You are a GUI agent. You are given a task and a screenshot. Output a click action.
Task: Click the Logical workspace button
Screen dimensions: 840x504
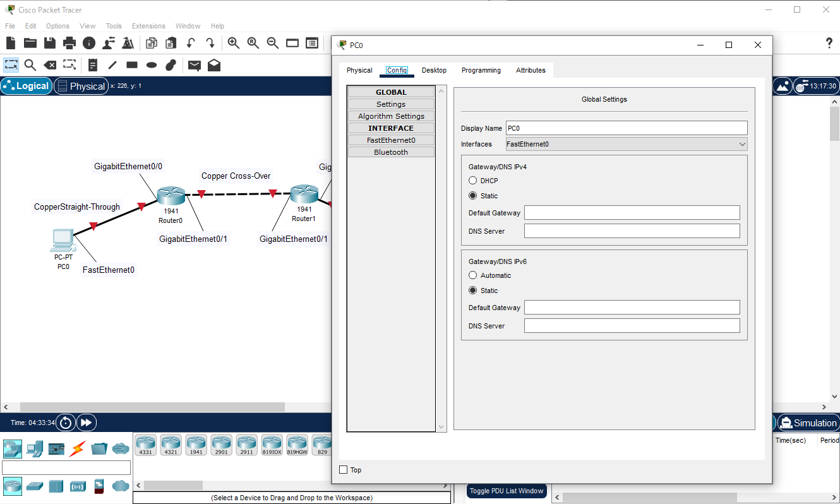[27, 86]
